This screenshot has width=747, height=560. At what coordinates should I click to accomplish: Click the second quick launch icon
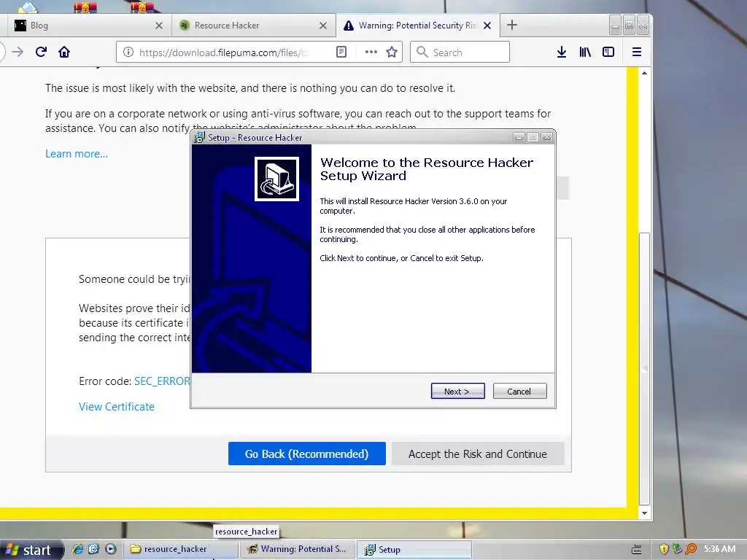pos(94,549)
